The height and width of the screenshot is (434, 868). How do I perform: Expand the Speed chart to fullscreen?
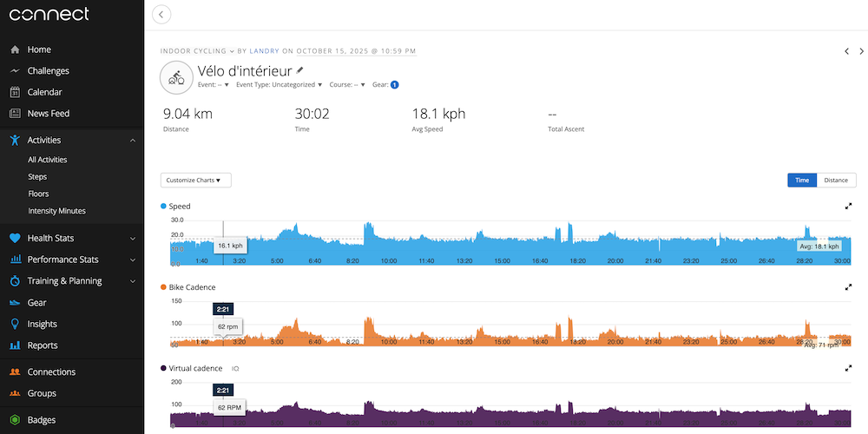[x=848, y=206]
